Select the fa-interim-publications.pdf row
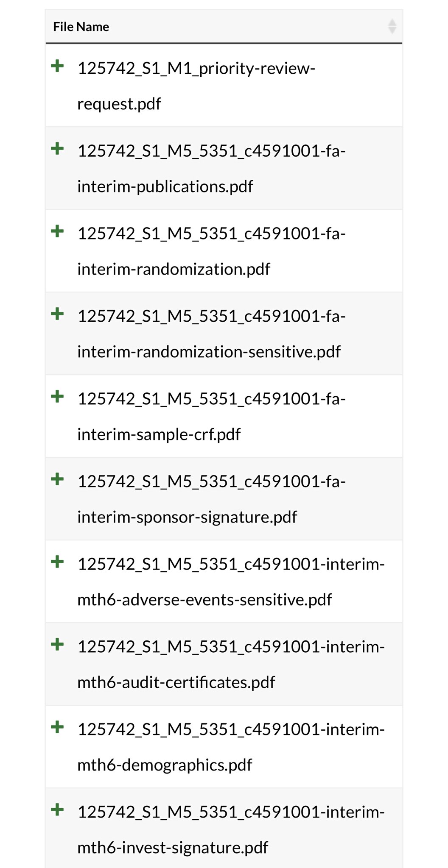Viewport: 448px width, 868px height. pos(212,167)
